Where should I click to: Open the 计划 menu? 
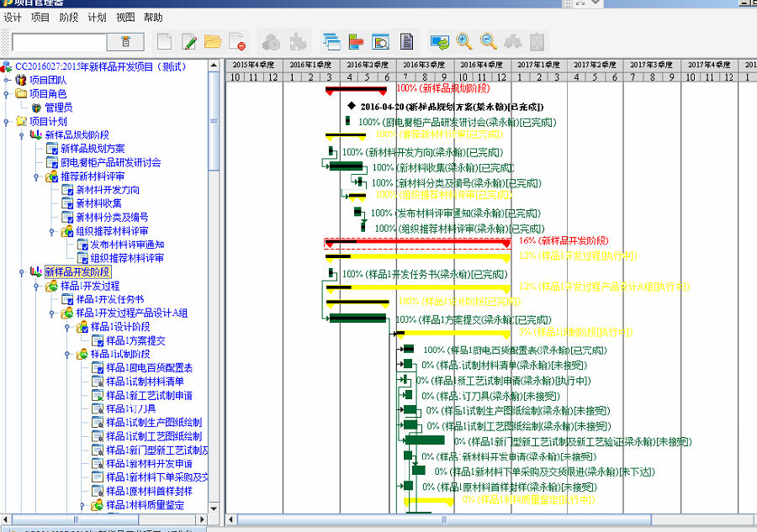pyautogui.click(x=97, y=17)
